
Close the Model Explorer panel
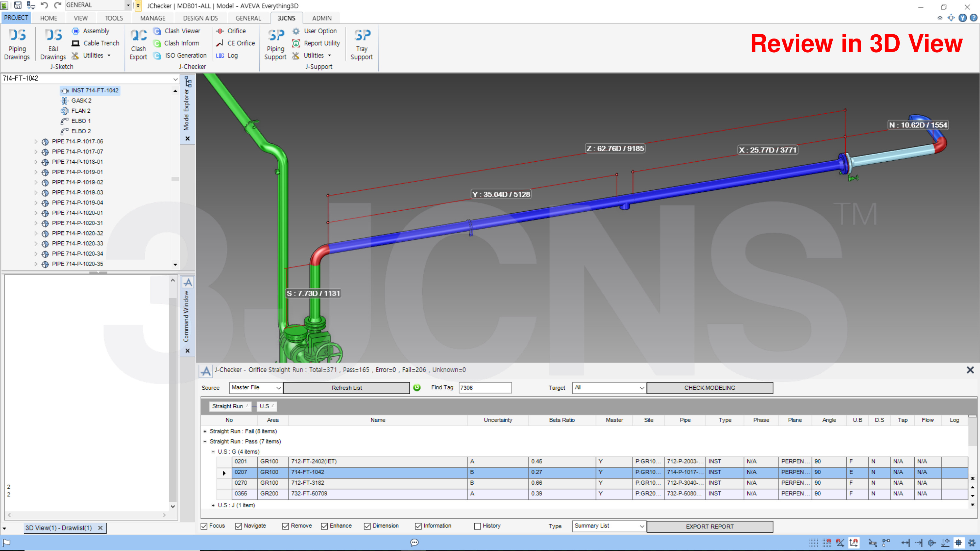[188, 138]
